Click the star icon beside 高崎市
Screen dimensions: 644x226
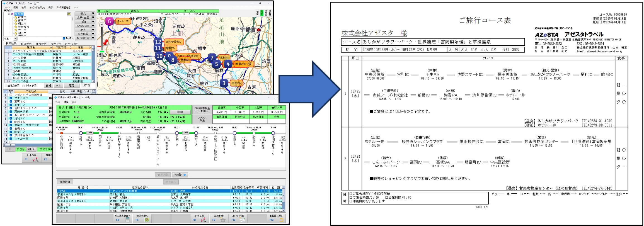point(16,20)
